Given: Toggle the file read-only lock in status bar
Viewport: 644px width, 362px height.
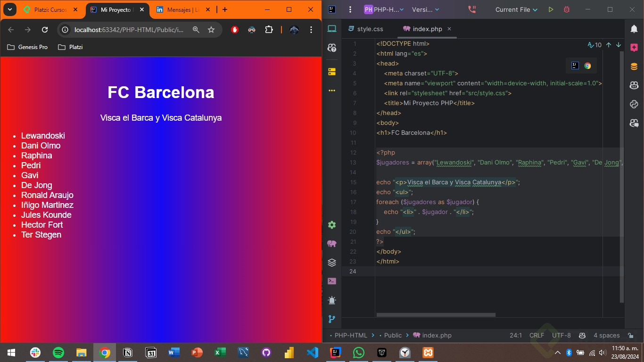Looking at the screenshot, I should point(630,336).
